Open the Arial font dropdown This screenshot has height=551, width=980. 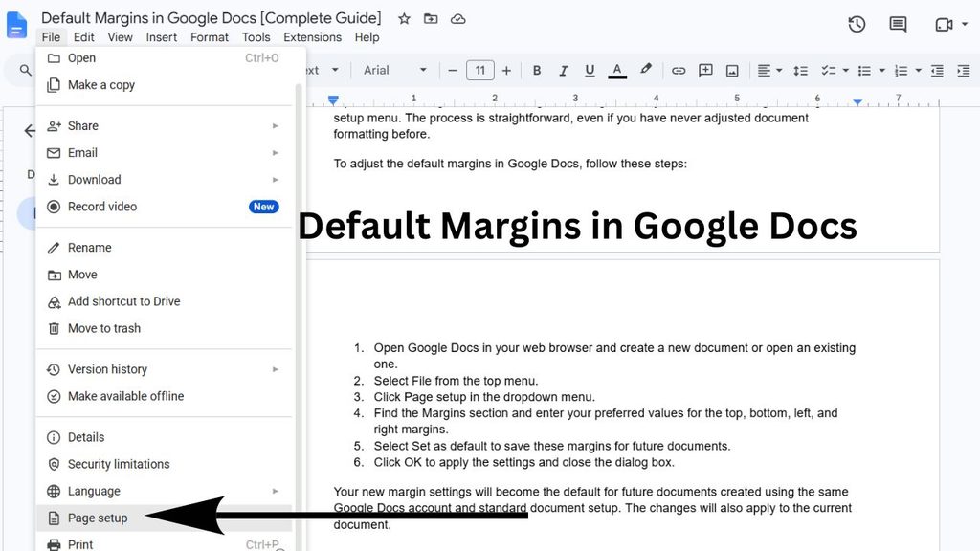pyautogui.click(x=395, y=71)
